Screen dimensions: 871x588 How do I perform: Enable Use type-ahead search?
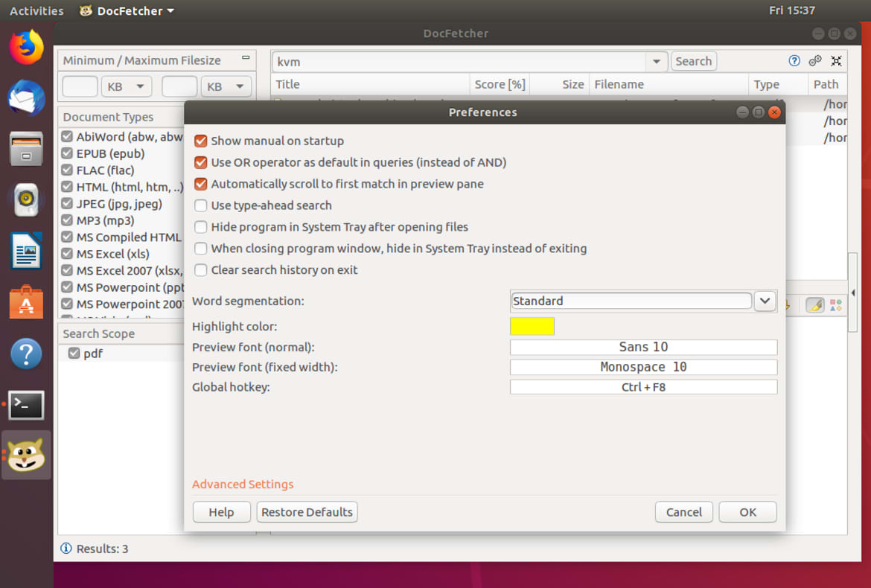point(200,205)
